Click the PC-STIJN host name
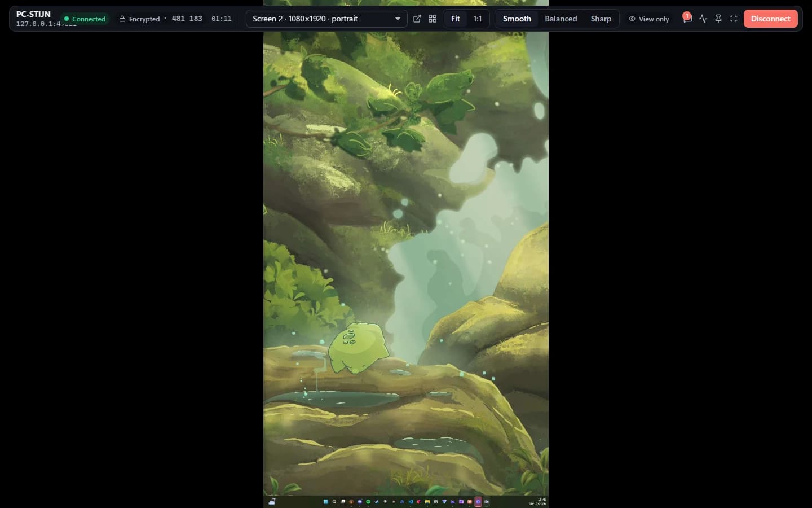812x508 pixels. [x=33, y=14]
